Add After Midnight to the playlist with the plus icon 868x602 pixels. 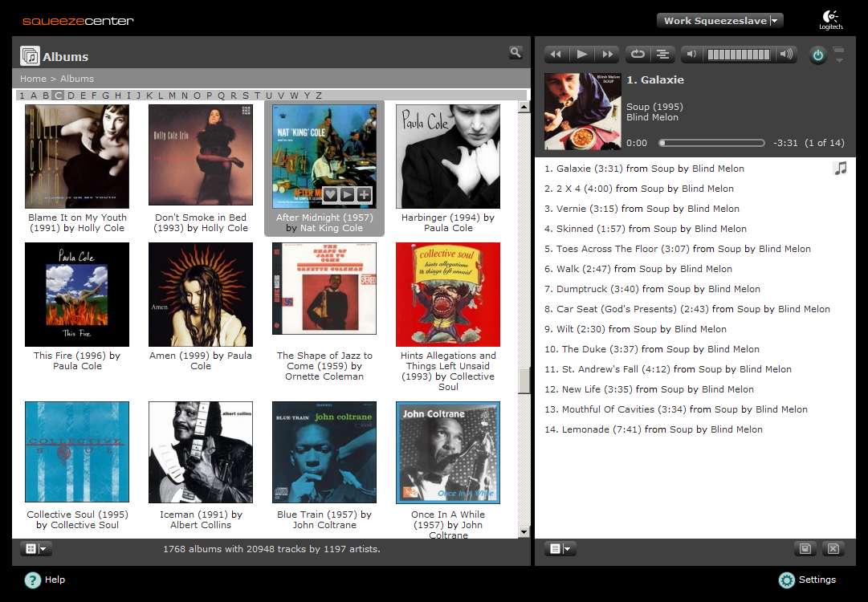[x=365, y=194]
